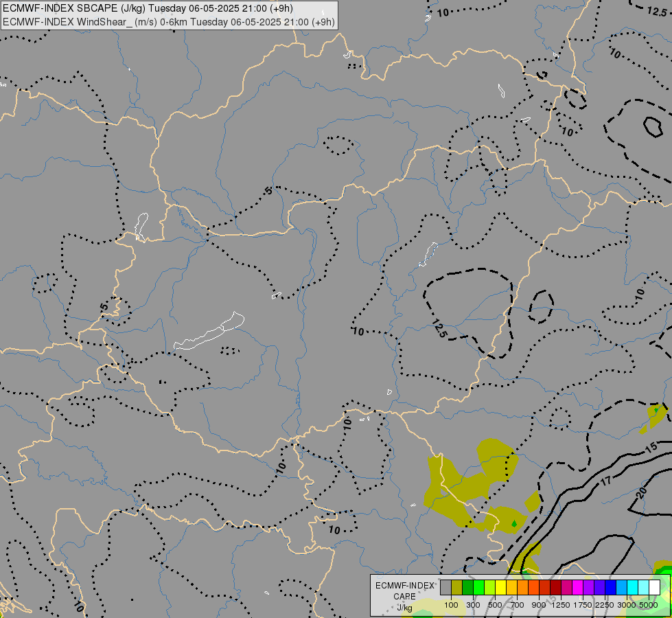Click the 17 contour label

pos(605,481)
